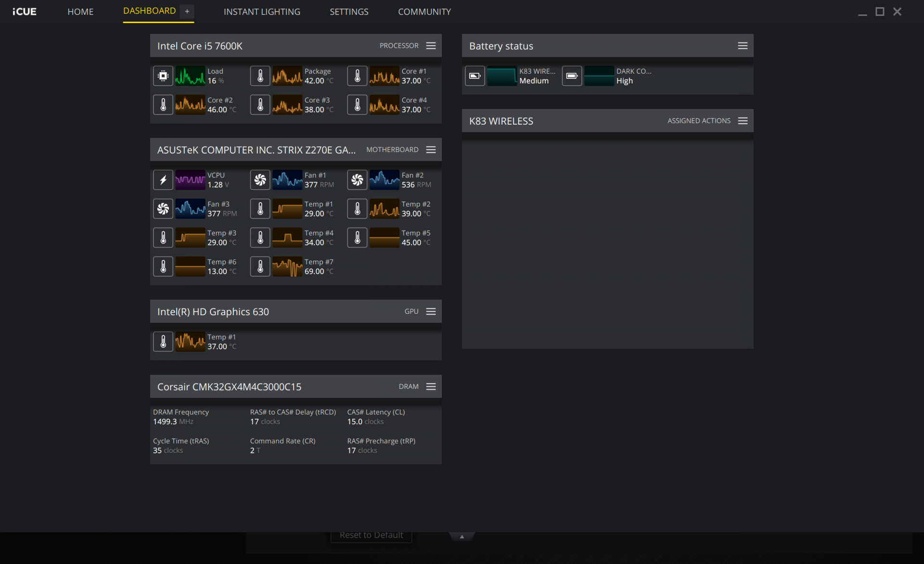
Task: Open the Processor widget hamburger menu
Action: coord(431,46)
